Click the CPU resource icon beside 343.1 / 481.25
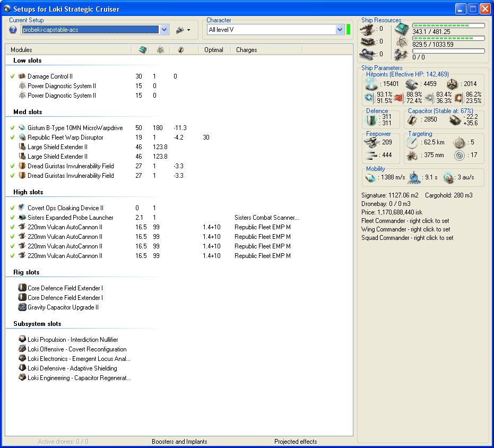The image size is (494, 448). (x=402, y=29)
